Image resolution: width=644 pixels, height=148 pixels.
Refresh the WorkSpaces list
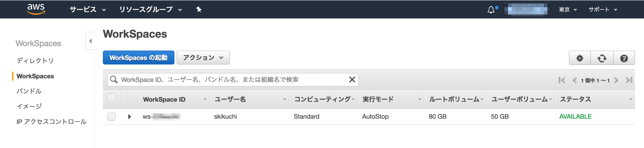pyautogui.click(x=602, y=58)
